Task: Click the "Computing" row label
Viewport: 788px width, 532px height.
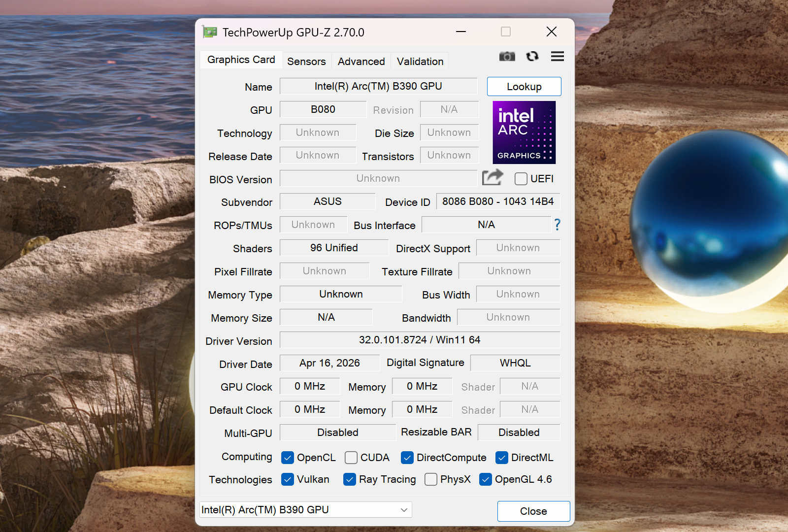Action: tap(247, 457)
